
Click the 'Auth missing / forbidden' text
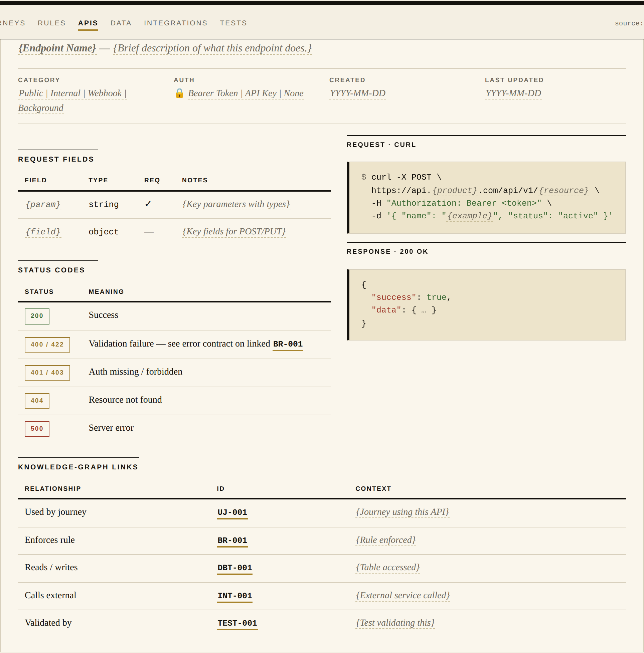tap(135, 372)
